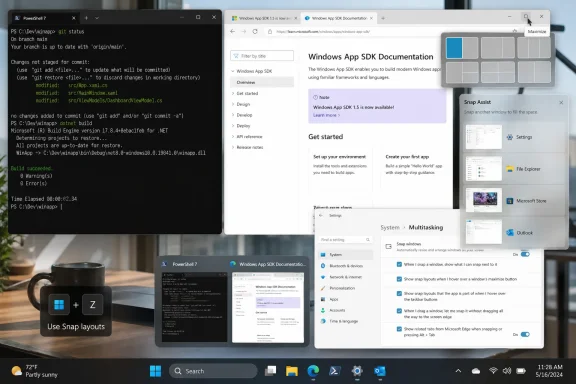Uncheck snap without dragging to screen edge
Viewport: 576px width, 384px height.
click(x=399, y=311)
